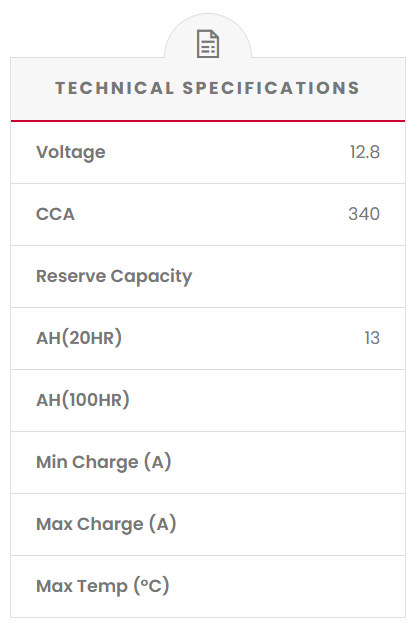Screen dimensions: 418x631
Task: Select the AH(100HR) row
Action: (x=208, y=400)
